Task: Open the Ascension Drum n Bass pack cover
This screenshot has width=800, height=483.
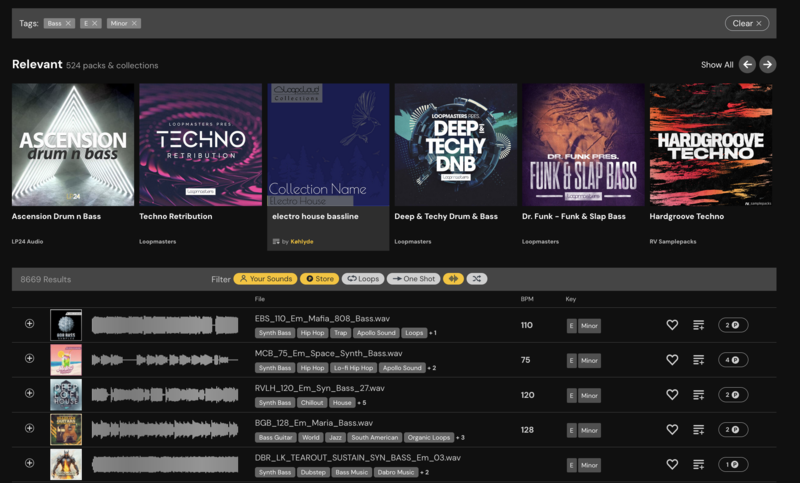Action: coord(73,145)
